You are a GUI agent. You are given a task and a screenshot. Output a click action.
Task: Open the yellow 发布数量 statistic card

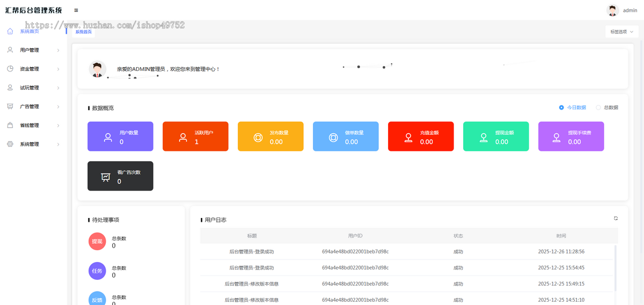270,136
